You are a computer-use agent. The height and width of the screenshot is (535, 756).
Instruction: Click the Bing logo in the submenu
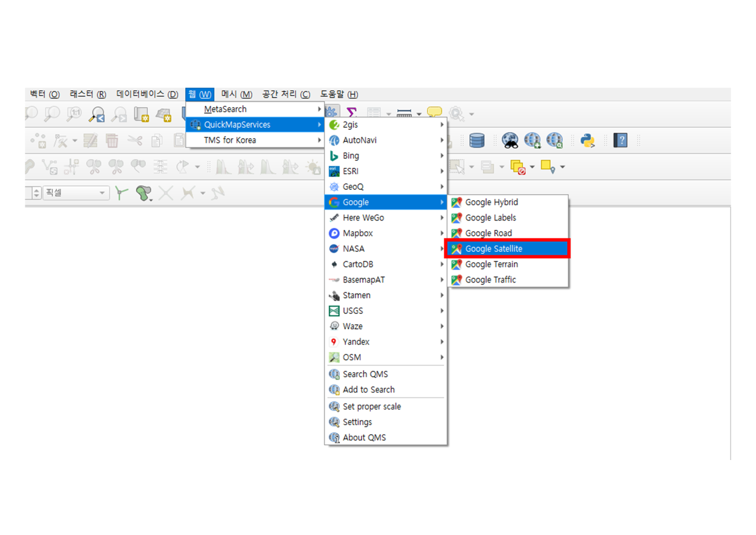334,156
